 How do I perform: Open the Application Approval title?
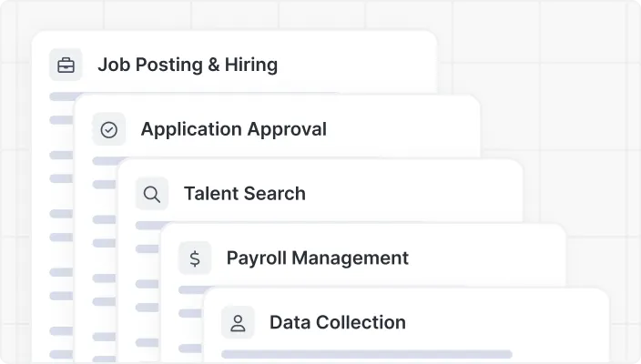tap(233, 129)
